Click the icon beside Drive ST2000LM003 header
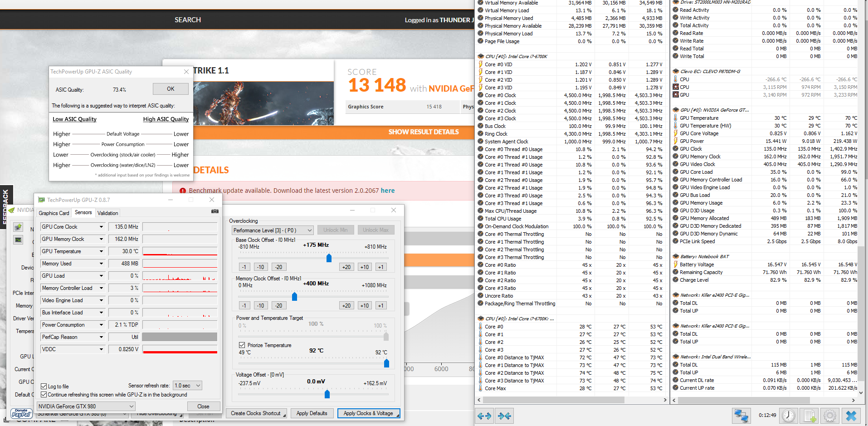This screenshot has width=868, height=426. (676, 2)
